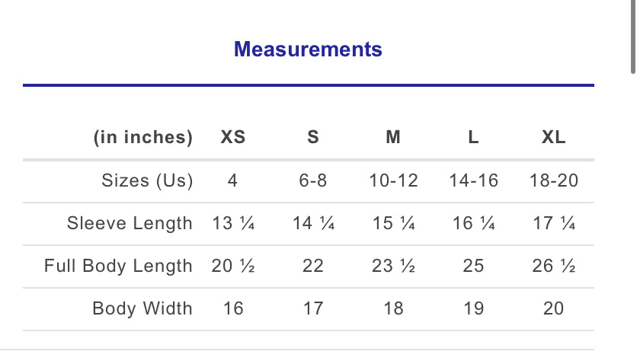The width and height of the screenshot is (640, 364).
Task: Click the 17 ¼ sleeve length value
Action: (x=554, y=224)
